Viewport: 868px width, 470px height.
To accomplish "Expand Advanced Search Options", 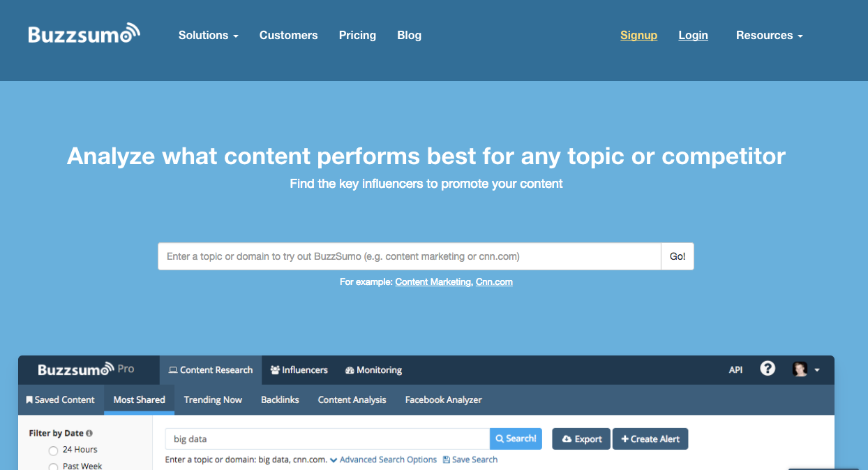I will pyautogui.click(x=383, y=460).
